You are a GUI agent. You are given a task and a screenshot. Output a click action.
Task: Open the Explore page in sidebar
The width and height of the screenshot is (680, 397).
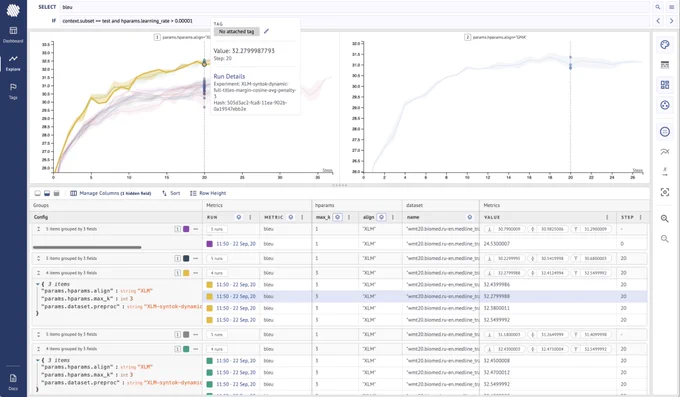[x=13, y=63]
